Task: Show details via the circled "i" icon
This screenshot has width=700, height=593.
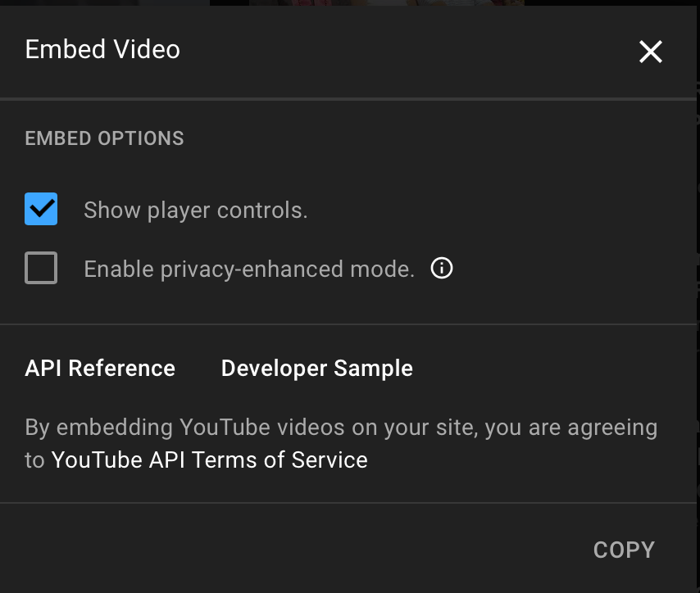Action: click(442, 268)
